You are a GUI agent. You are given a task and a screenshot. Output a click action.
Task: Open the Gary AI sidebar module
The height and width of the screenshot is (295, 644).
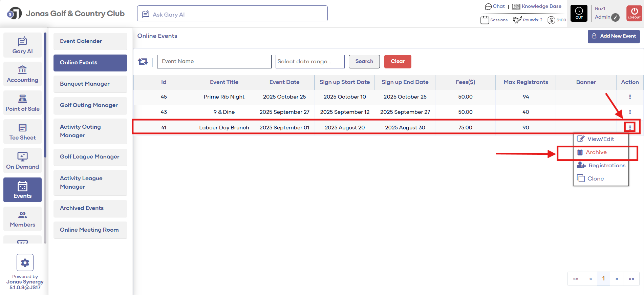pos(22,45)
